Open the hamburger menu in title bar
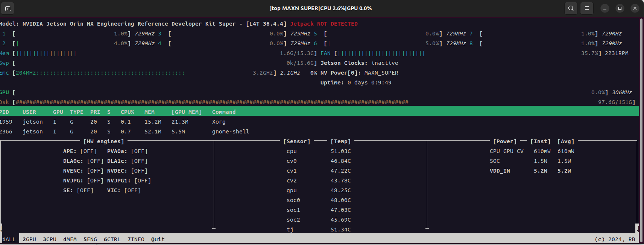Image resolution: width=644 pixels, height=245 pixels. (586, 8)
